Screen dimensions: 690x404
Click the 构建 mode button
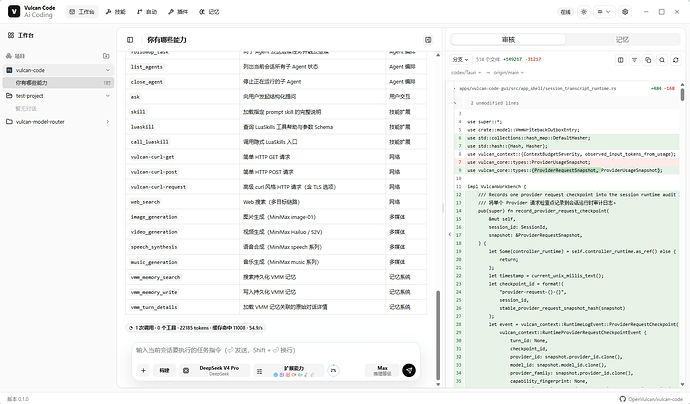165,371
